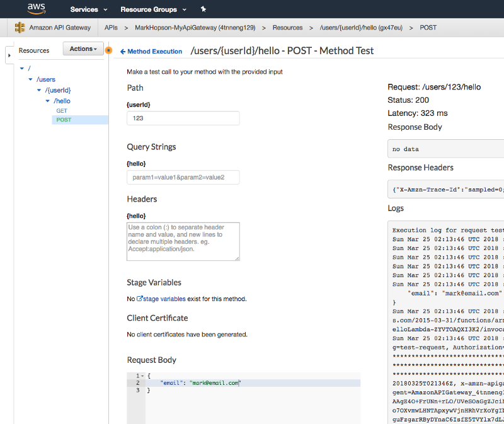Collapse line 1 fold arrow in Request Body

click(143, 375)
